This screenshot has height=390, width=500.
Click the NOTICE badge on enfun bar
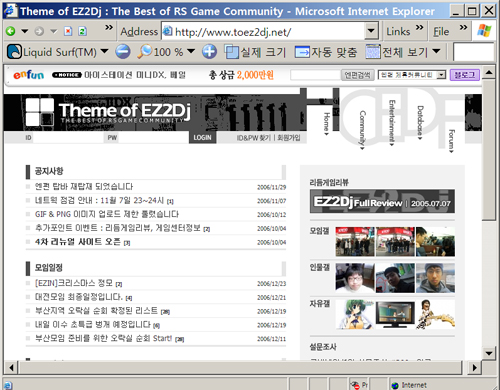coord(67,75)
